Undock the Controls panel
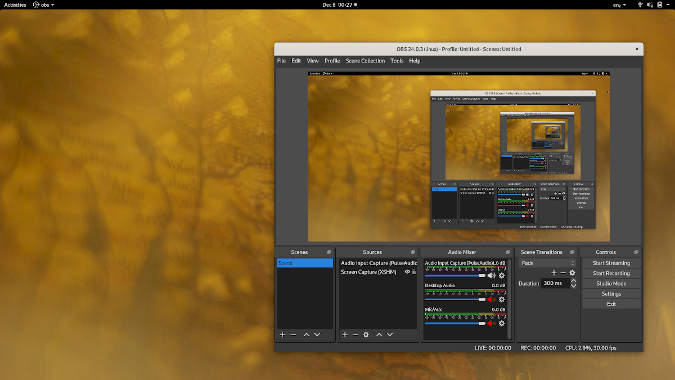675x380 pixels. tap(636, 252)
